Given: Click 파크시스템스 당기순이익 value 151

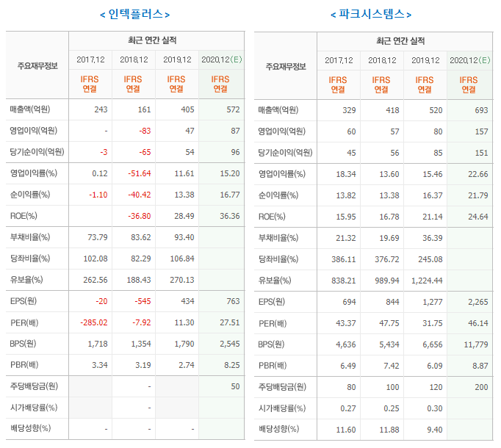Looking at the screenshot, I should 481,153.
